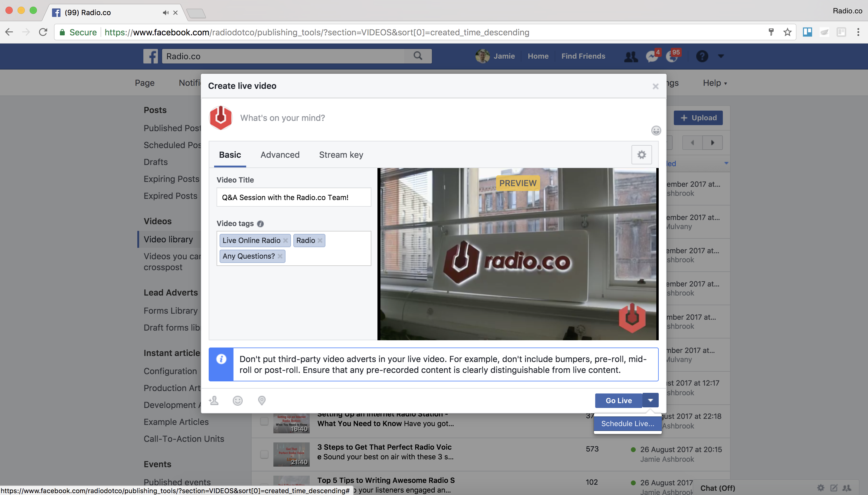Switch to the Advanced tab
Viewport: 868px width, 495px height.
tap(280, 155)
